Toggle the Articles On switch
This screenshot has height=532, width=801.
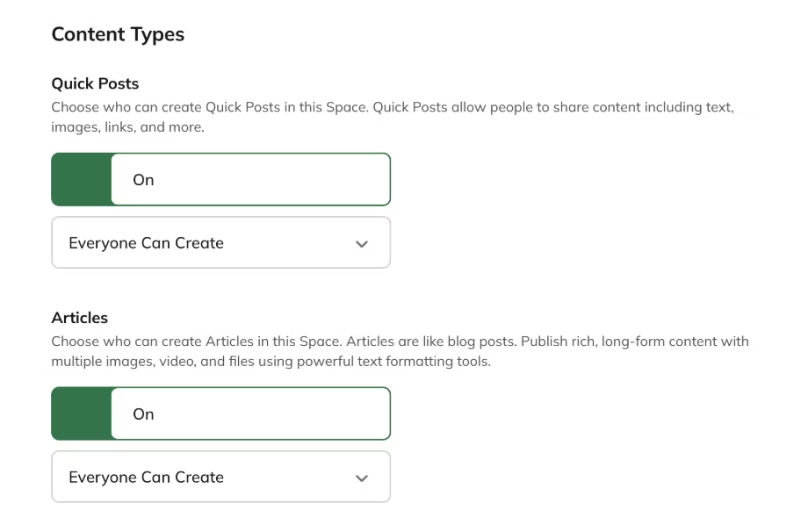click(x=220, y=413)
